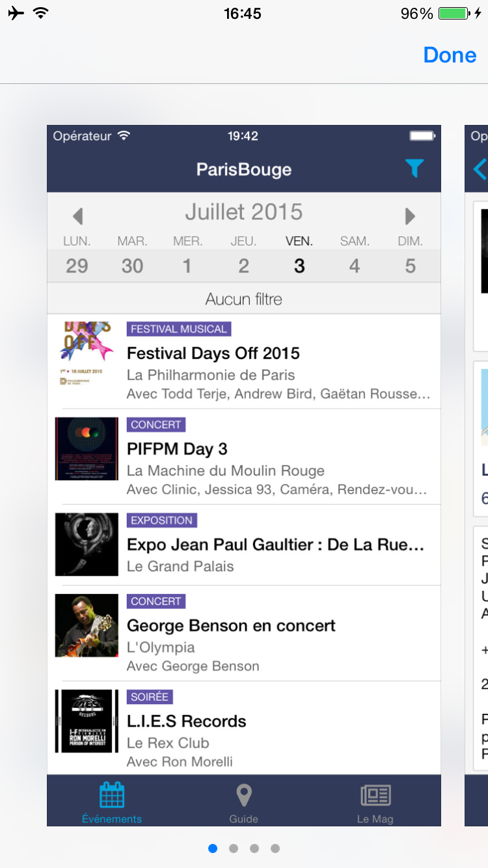This screenshot has width=488, height=868.
Task: Open L.I.E.S Records event
Action: [x=244, y=728]
